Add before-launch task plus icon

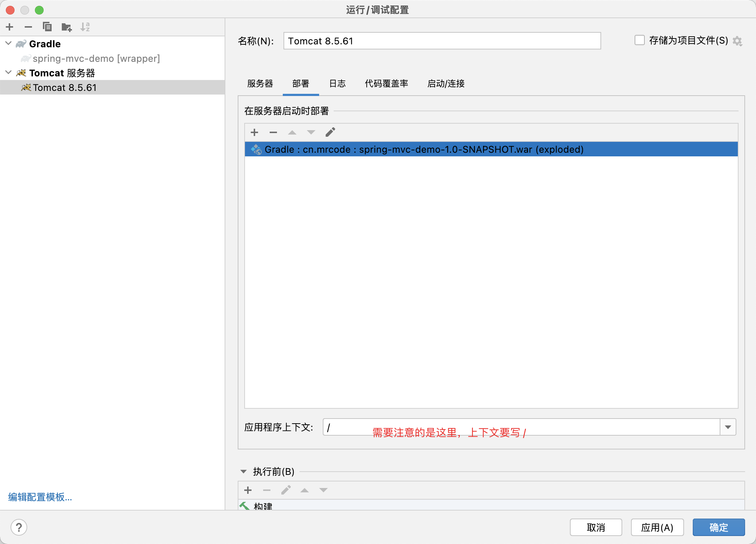248,490
